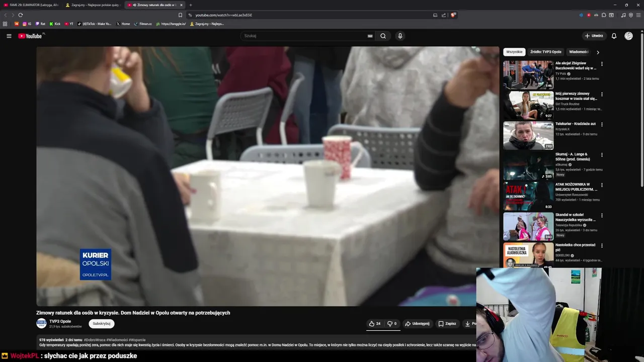Switch to the FAME 29: ELIMINATOR tab

pos(30,5)
